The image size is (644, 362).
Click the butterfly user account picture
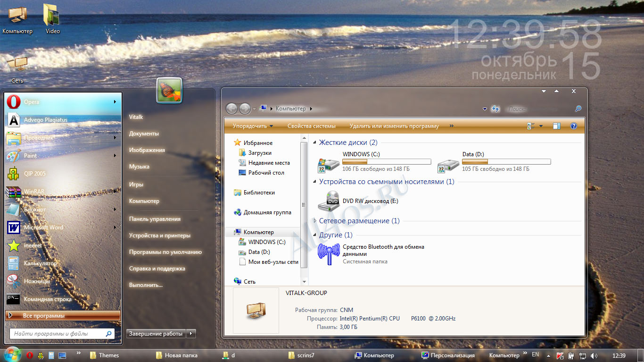169,90
